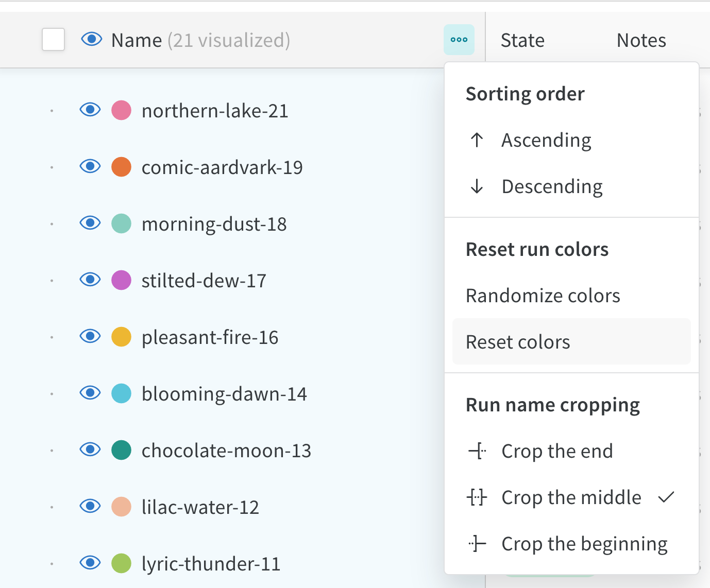Click the checkmark beside Crop the middle
Image resolution: width=710 pixels, height=588 pixels.
(667, 496)
